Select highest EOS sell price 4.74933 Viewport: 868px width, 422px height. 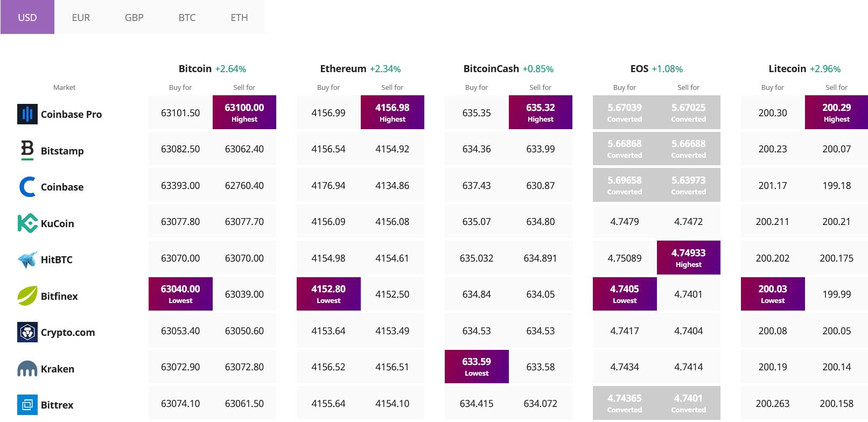click(x=689, y=258)
